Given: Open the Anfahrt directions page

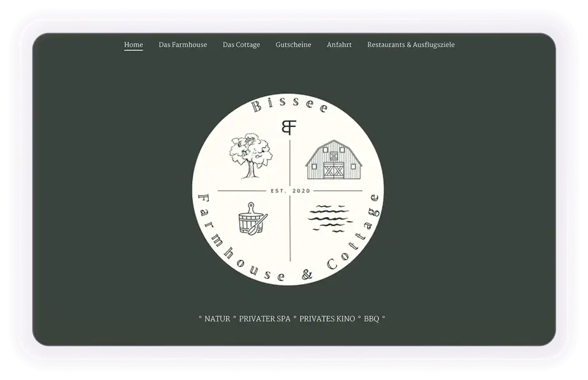Looking at the screenshot, I should point(339,45).
